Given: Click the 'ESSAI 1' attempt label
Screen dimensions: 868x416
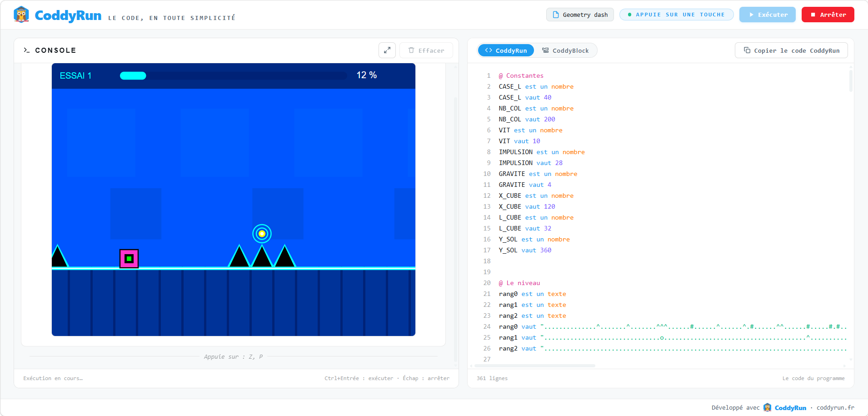Looking at the screenshot, I should click(x=75, y=75).
